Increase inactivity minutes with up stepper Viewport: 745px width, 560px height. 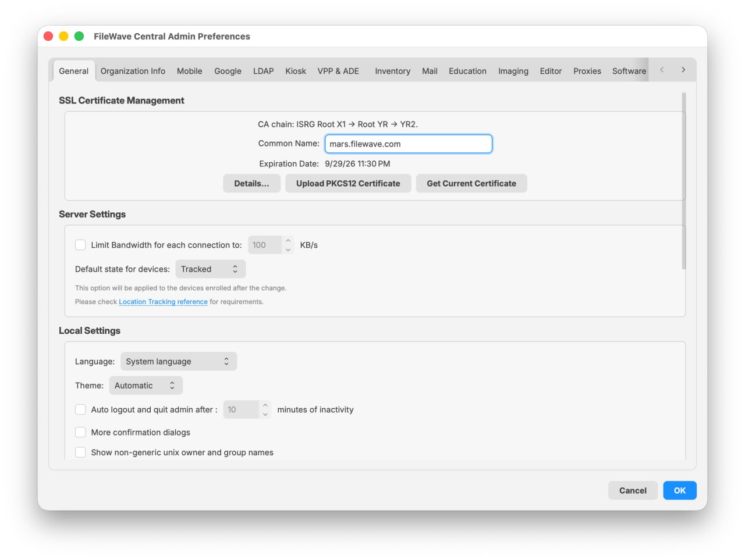(x=265, y=405)
